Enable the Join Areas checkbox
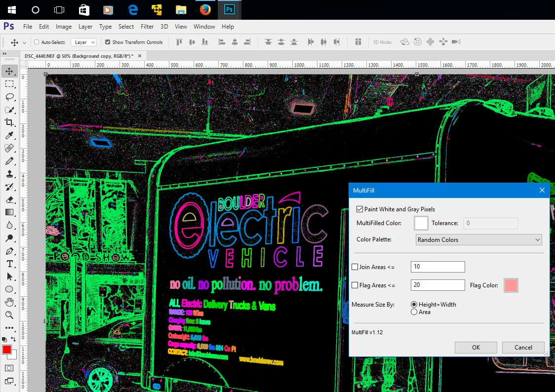 pos(355,267)
